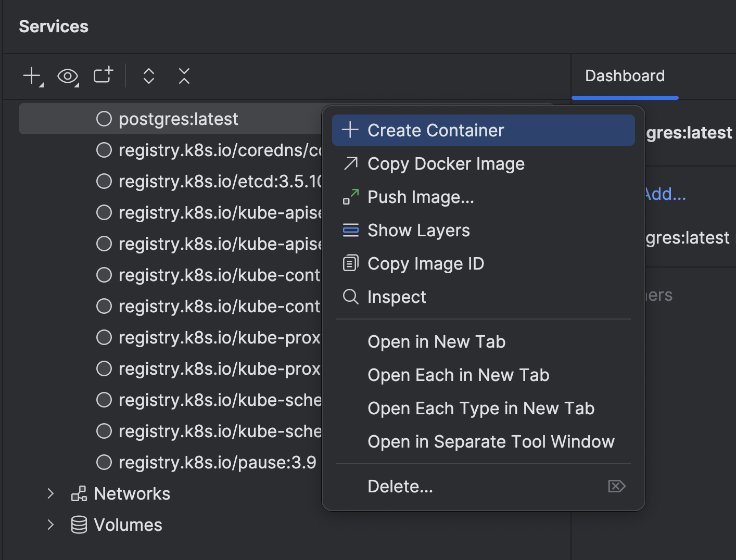Choose Delete... from the context menu
This screenshot has width=736, height=560.
tap(400, 486)
